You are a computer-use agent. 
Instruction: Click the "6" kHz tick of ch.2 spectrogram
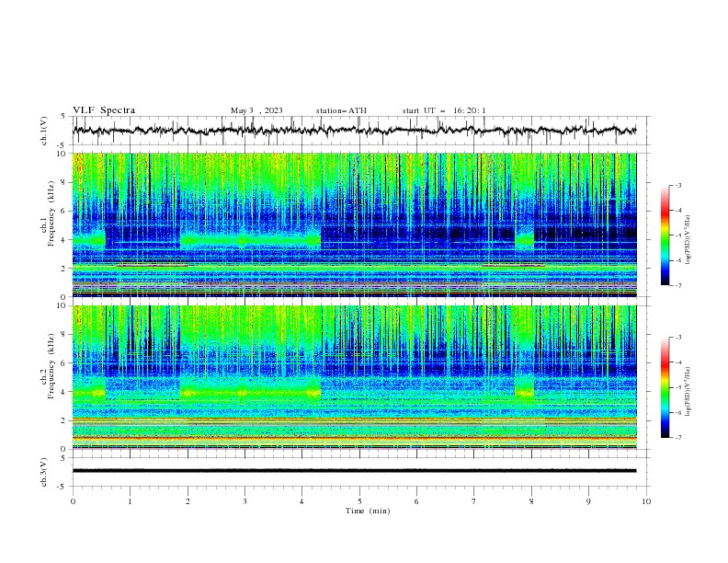pos(63,363)
